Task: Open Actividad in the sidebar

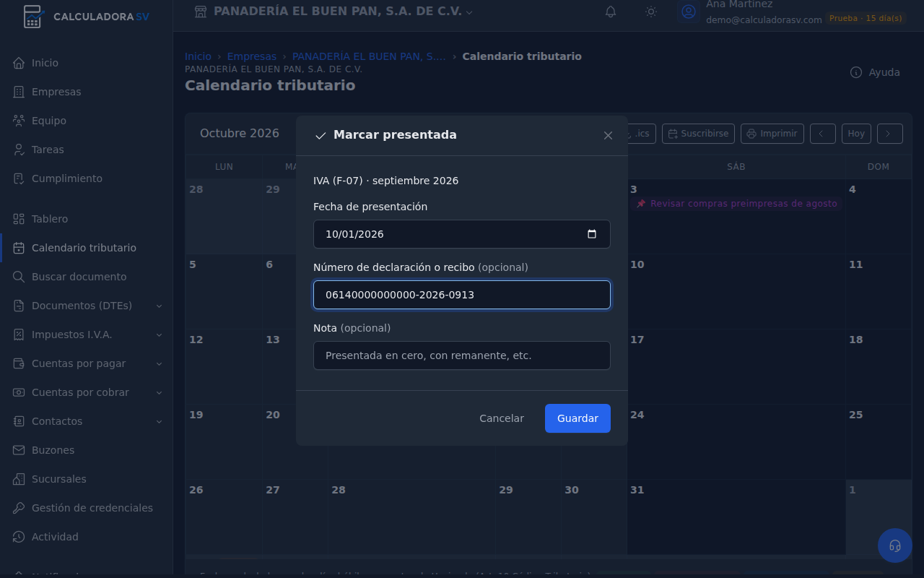Action: [x=87, y=537]
